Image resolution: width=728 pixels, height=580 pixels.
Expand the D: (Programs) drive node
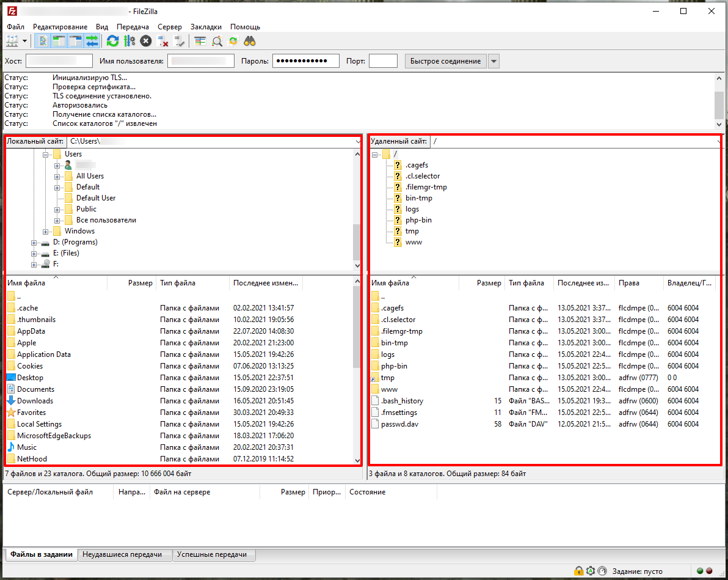point(34,242)
